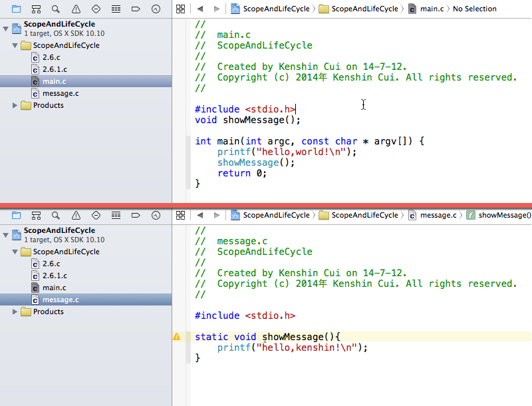Select 2.6.1.c in the lower file navigator

coord(55,276)
